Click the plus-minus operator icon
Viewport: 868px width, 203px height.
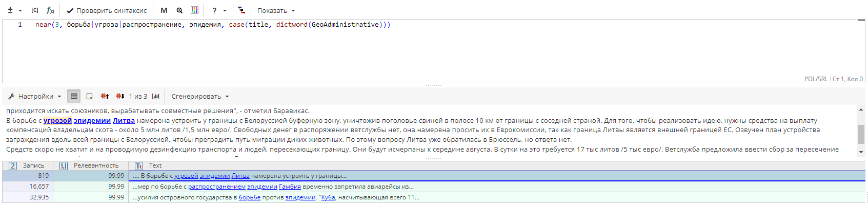click(x=10, y=10)
